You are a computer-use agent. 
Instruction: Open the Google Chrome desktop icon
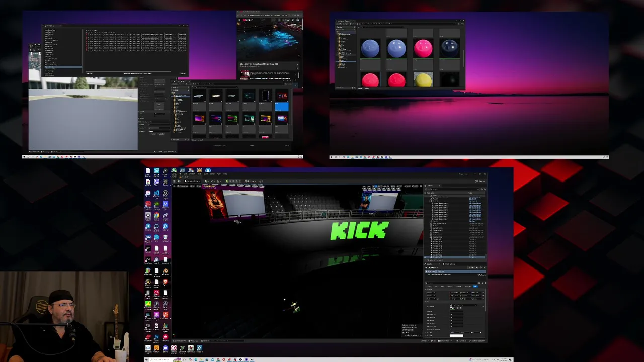(156, 216)
